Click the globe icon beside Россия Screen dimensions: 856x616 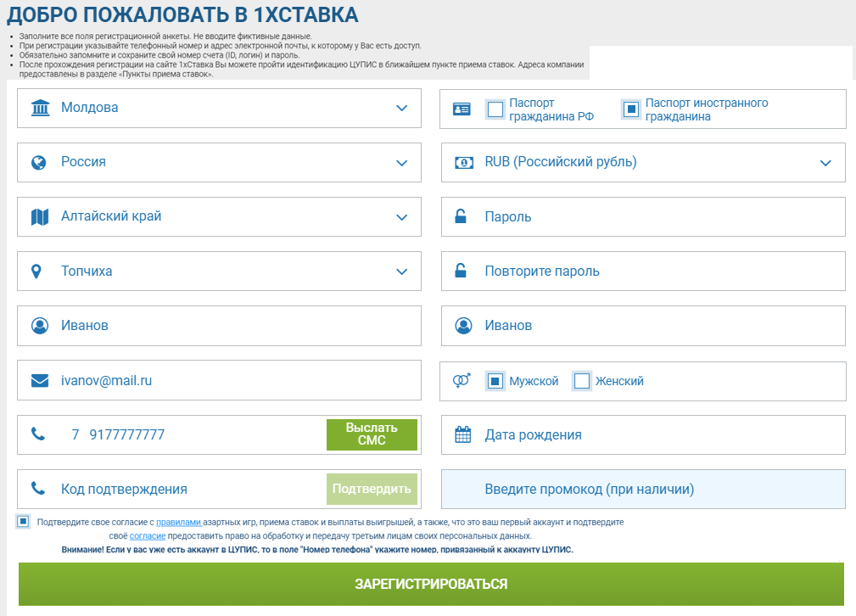click(38, 162)
